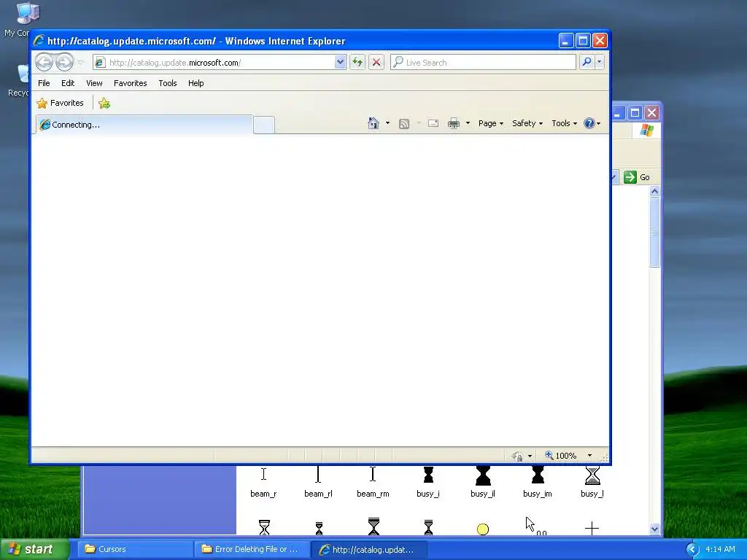Click the Search magnifier button
Viewport: 747px width, 560px height.
(x=587, y=63)
